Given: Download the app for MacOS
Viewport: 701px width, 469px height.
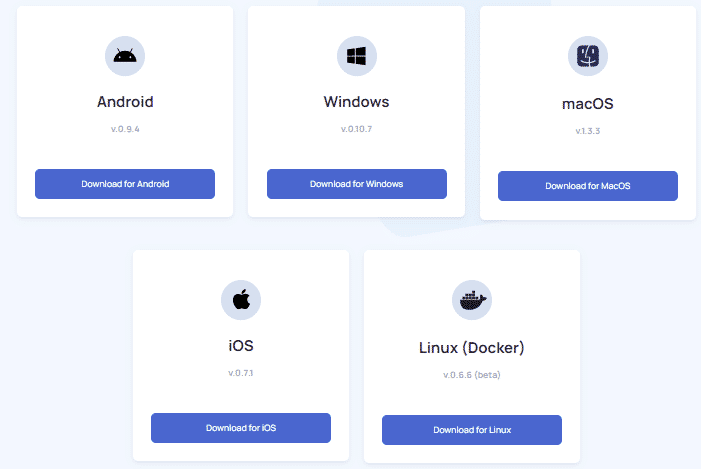Looking at the screenshot, I should click(x=587, y=186).
